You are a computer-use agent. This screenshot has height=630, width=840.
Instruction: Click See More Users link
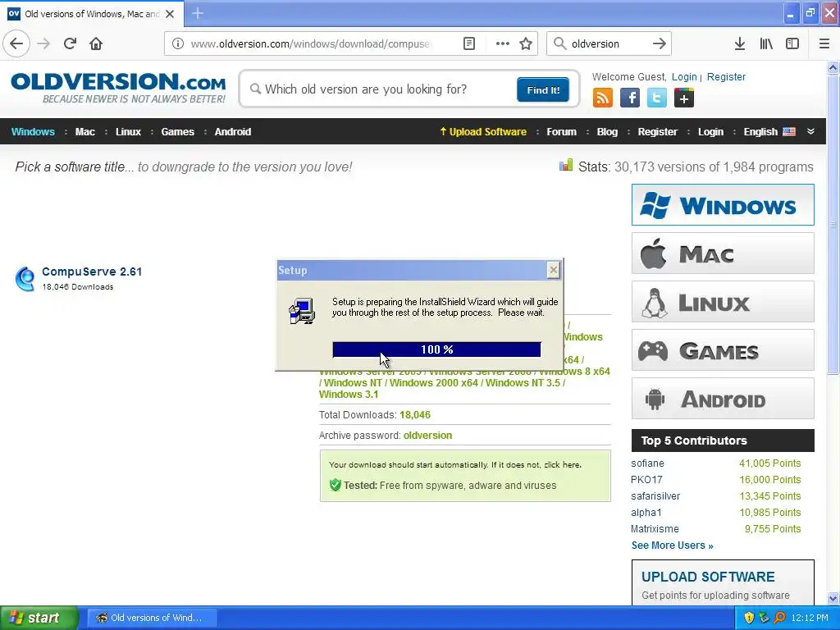(x=673, y=546)
